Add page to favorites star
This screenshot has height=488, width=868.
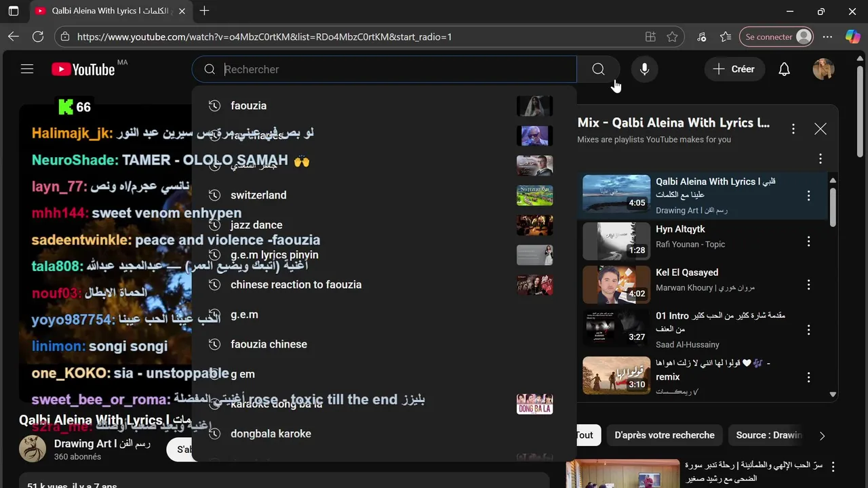tap(672, 37)
